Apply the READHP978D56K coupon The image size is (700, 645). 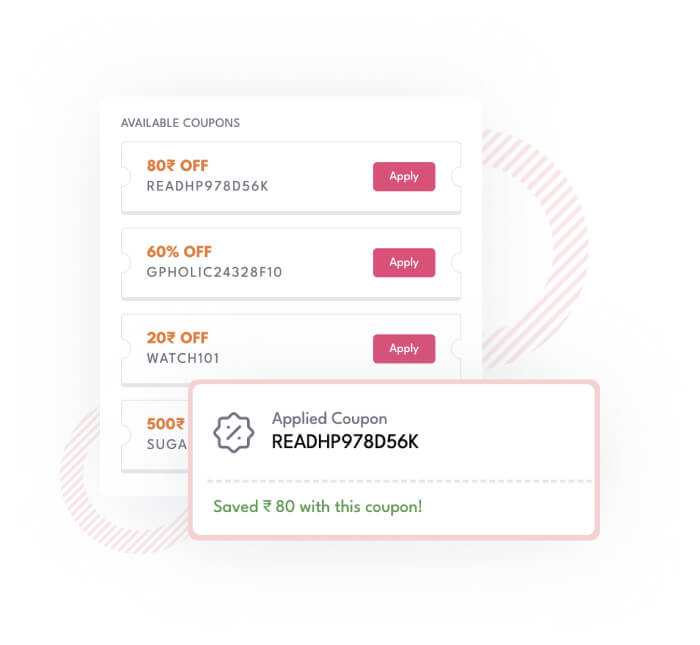pyautogui.click(x=404, y=176)
